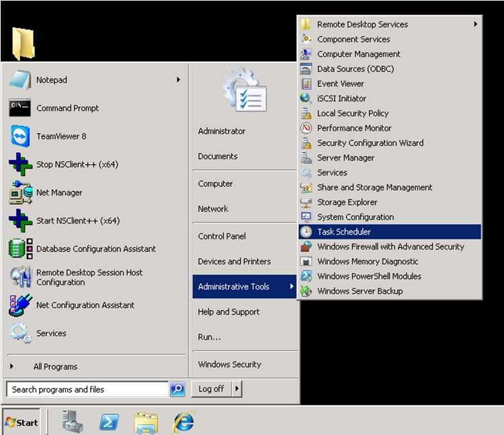Expand Administrative Tools submenu arrow
This screenshot has width=504, height=435.
(292, 286)
